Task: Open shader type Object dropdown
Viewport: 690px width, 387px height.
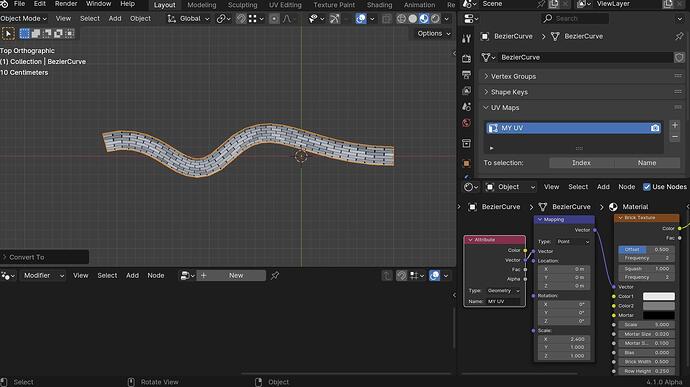Action: pos(510,187)
